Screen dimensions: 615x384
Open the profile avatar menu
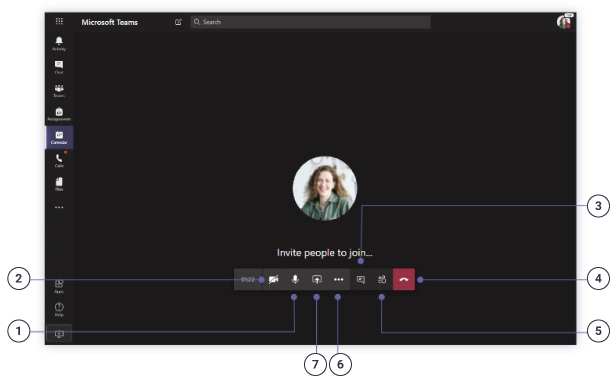point(565,21)
